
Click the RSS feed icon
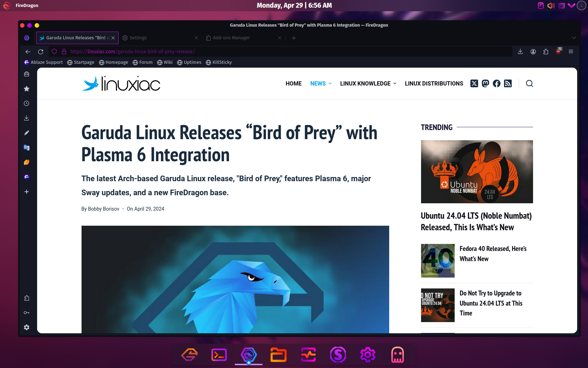508,83
